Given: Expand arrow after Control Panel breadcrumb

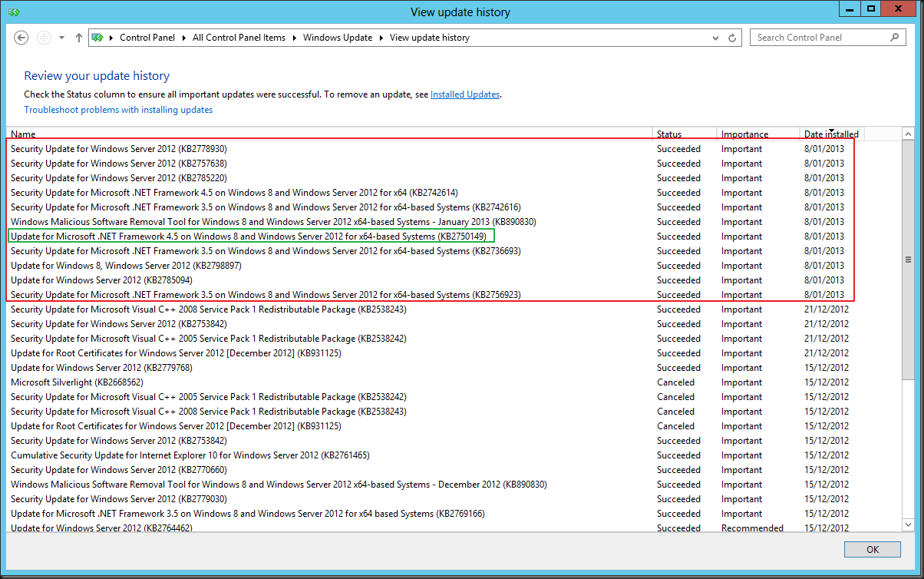Looking at the screenshot, I should click(x=184, y=38).
